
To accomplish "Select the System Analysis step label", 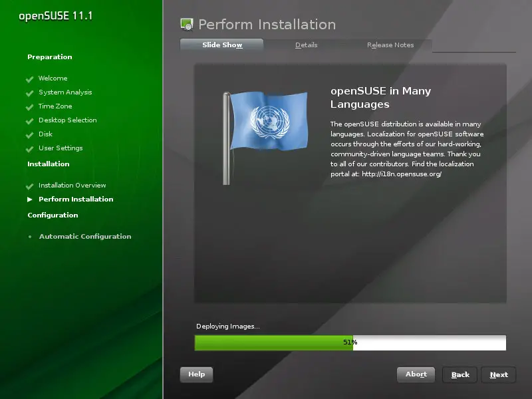I will 65,92.
